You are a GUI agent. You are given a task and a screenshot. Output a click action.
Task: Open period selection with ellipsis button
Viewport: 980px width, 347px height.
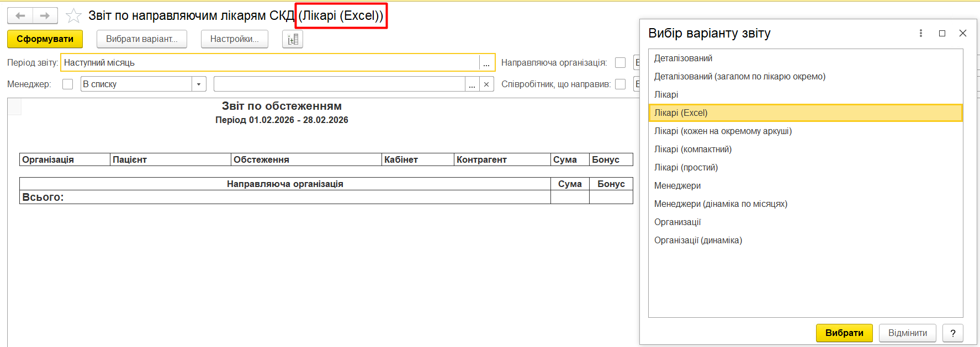486,63
